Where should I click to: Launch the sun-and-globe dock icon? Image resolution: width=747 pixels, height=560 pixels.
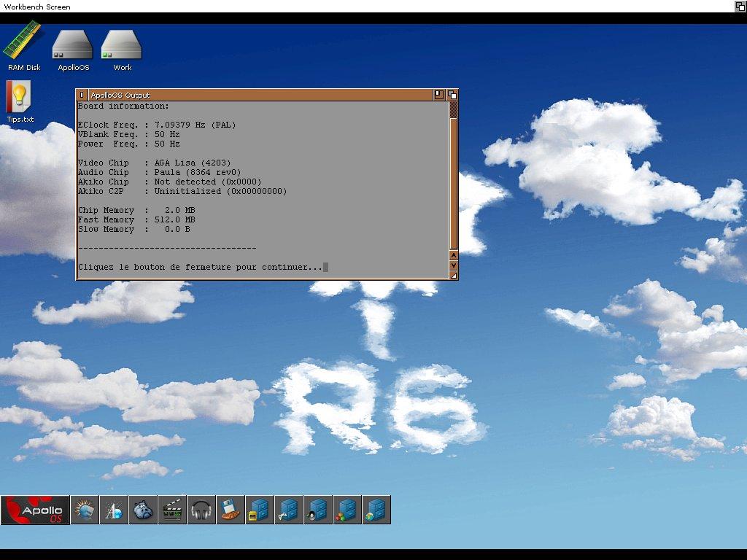(85, 510)
